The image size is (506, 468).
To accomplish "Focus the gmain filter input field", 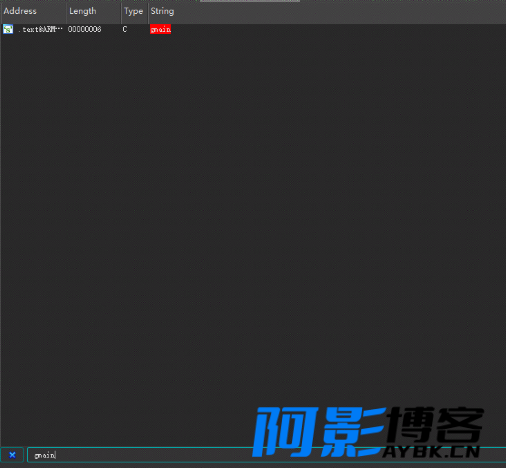I will (x=266, y=455).
